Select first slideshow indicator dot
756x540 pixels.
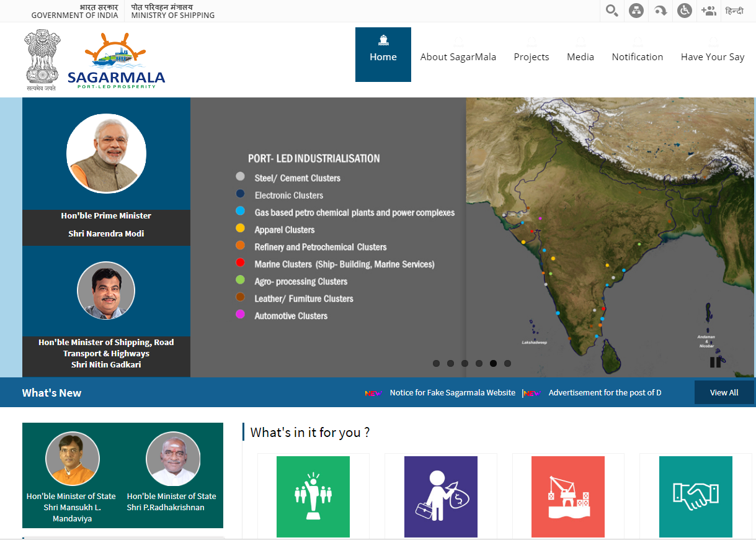[x=436, y=364]
